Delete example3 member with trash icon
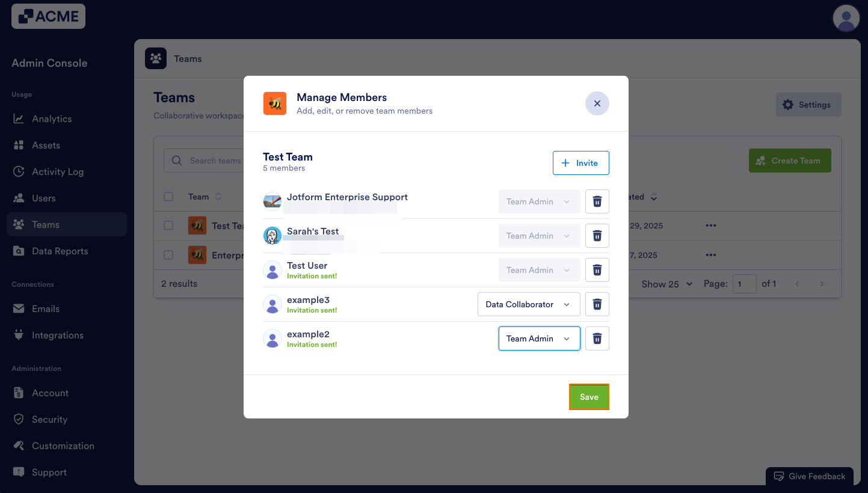The height and width of the screenshot is (493, 868). (597, 304)
